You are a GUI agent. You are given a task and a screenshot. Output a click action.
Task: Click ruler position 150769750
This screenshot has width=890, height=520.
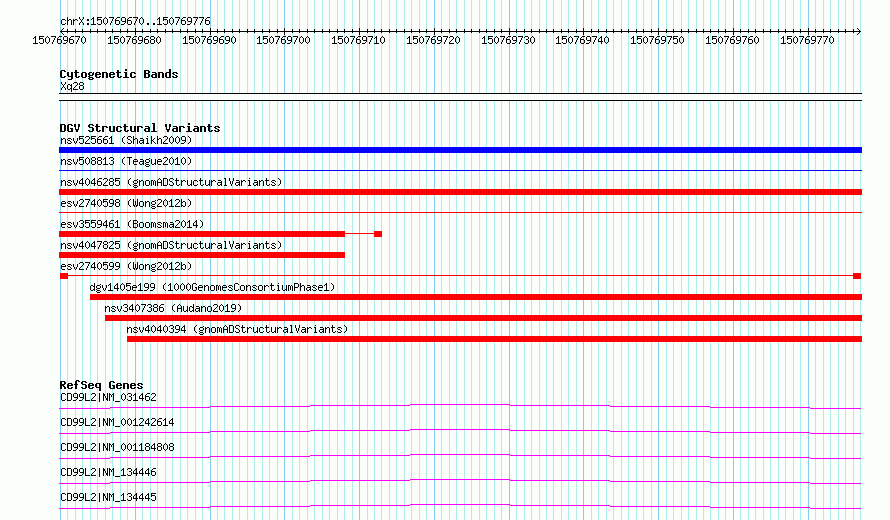coord(657,40)
